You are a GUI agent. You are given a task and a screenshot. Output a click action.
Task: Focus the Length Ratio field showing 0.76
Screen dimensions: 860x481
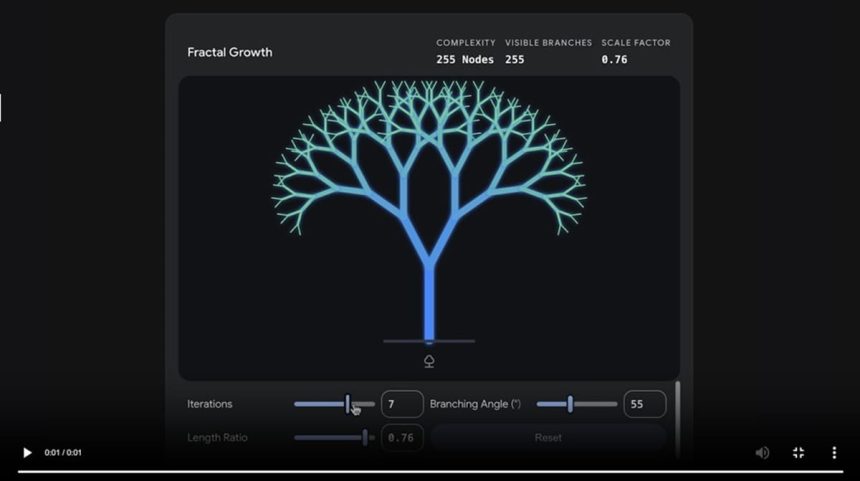tap(402, 438)
